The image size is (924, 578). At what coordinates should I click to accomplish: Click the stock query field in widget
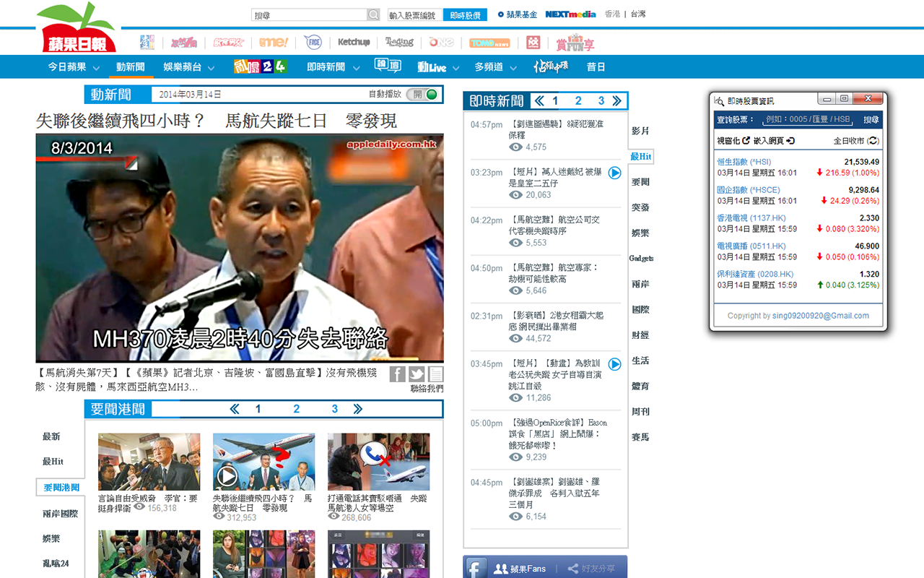(x=807, y=120)
